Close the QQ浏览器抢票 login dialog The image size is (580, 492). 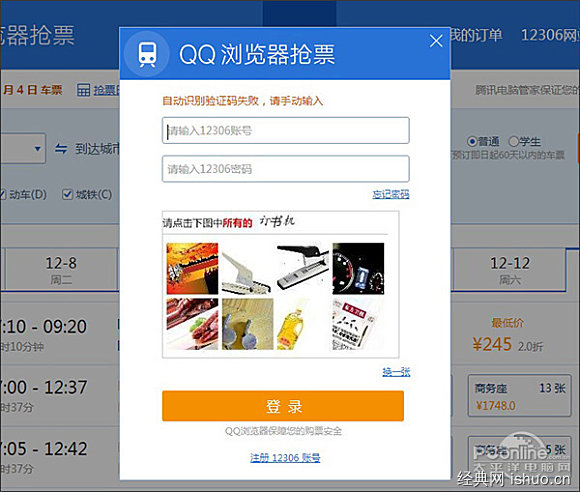[436, 41]
